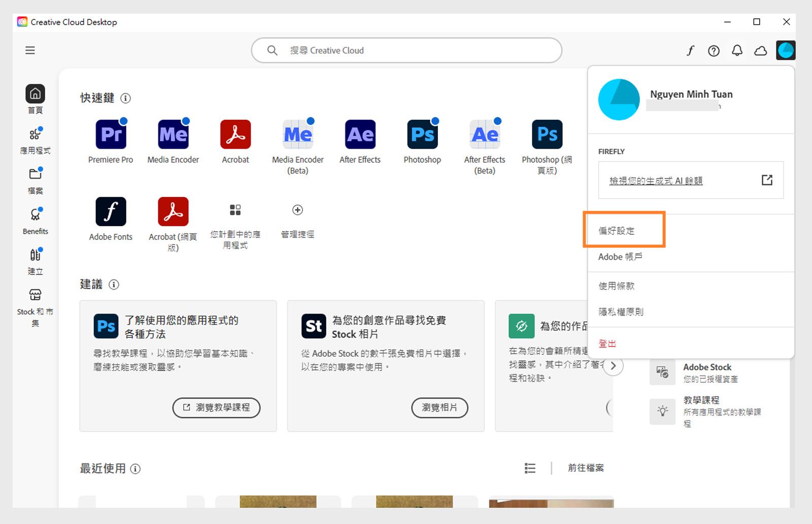Select the Media Encoder icon
Viewport: 812px width, 524px height.
[x=173, y=133]
